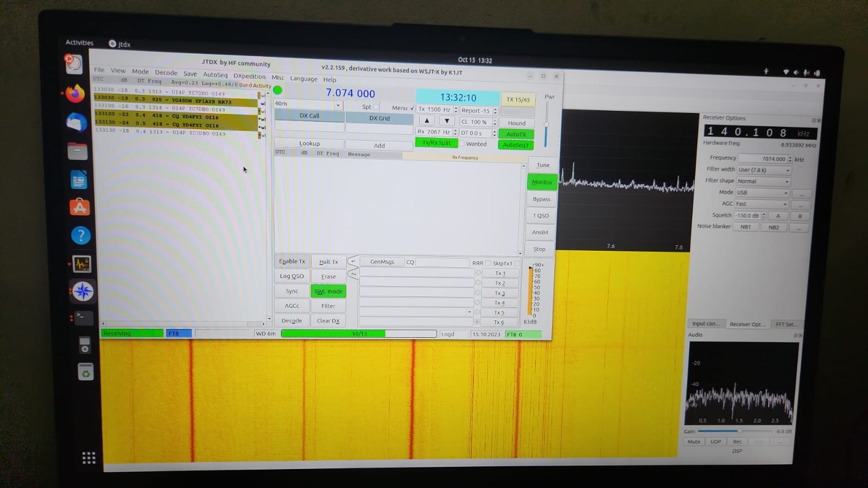Toggle the green Monitor button
The height and width of the screenshot is (488, 868).
click(x=542, y=182)
